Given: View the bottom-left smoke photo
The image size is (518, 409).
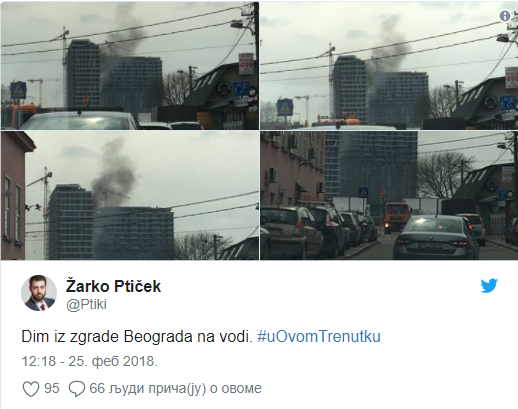Looking at the screenshot, I should [x=130, y=195].
